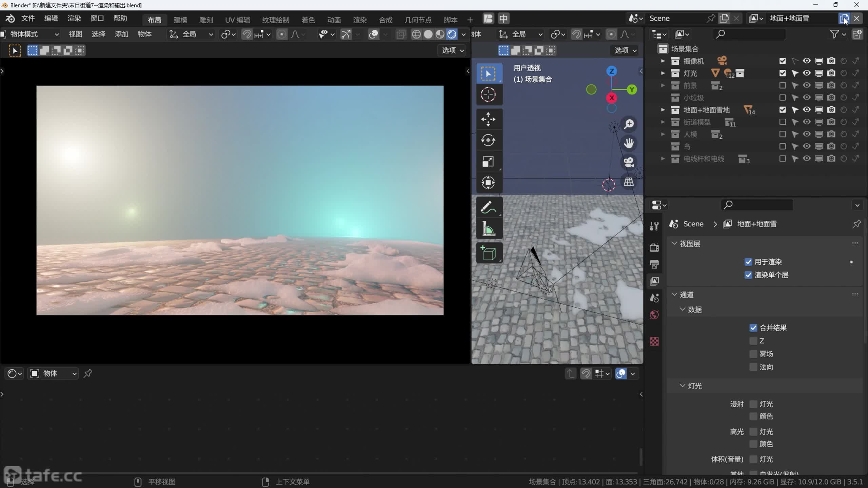Select the Scale tool in right viewport
This screenshot has width=868, height=488.
[488, 161]
